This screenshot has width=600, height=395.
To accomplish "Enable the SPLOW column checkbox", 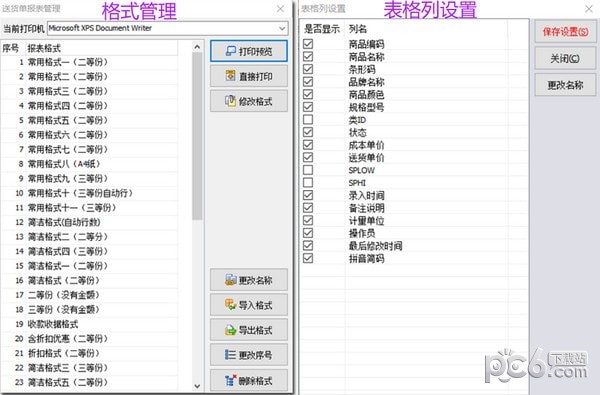I will [x=308, y=170].
